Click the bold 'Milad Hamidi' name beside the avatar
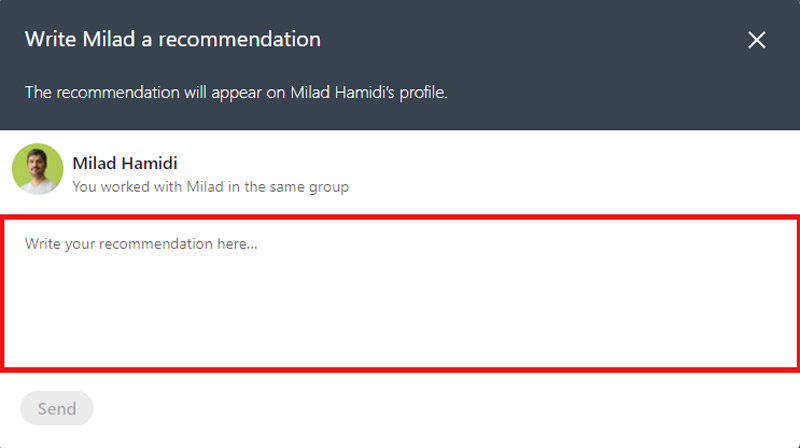Image resolution: width=800 pixels, height=448 pixels. [x=125, y=163]
